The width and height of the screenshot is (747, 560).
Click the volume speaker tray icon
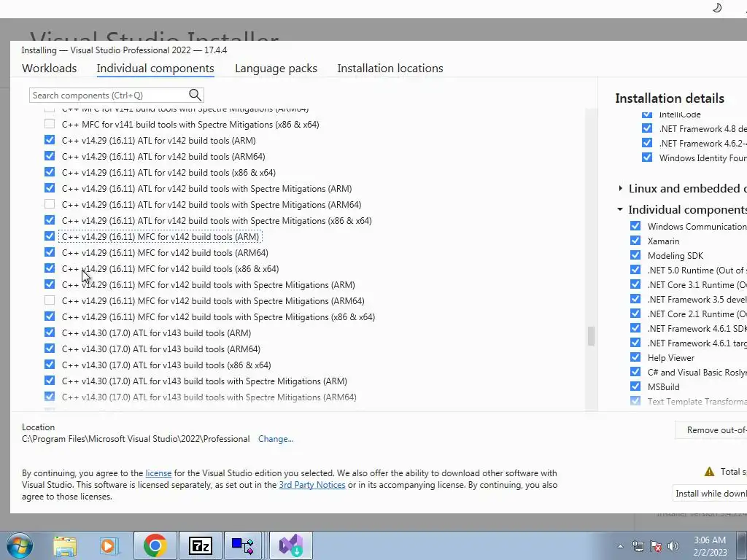673,546
